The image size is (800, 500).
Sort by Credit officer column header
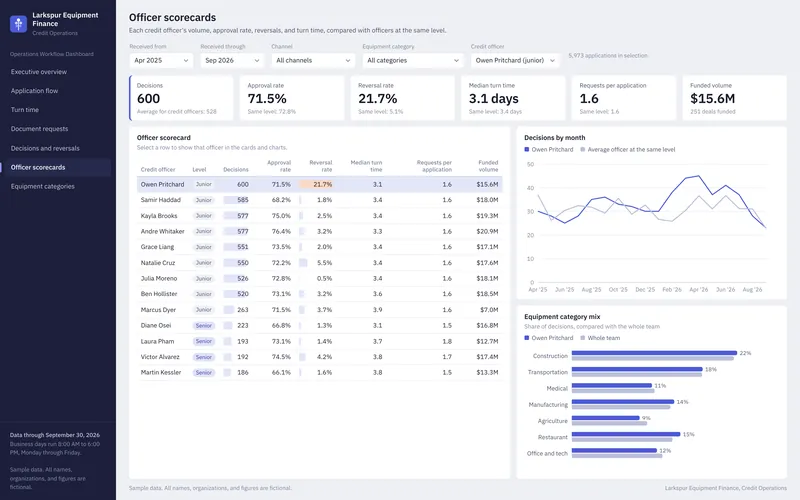158,169
